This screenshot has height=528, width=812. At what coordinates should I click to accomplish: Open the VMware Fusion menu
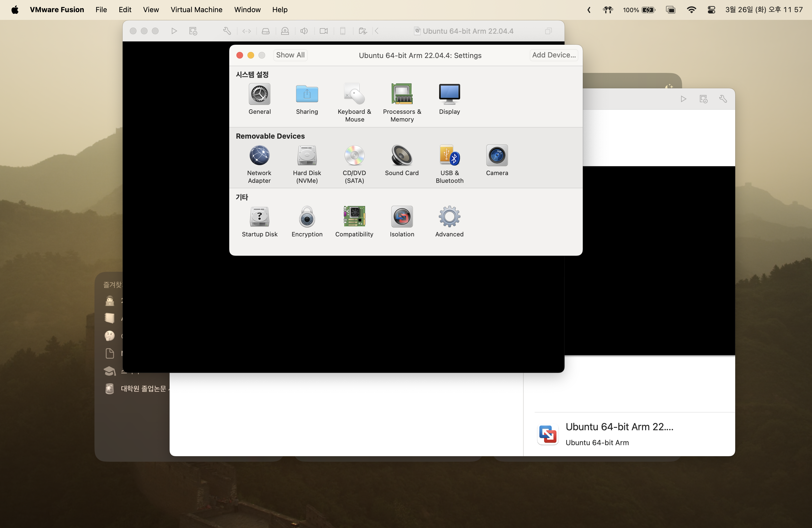coord(57,10)
